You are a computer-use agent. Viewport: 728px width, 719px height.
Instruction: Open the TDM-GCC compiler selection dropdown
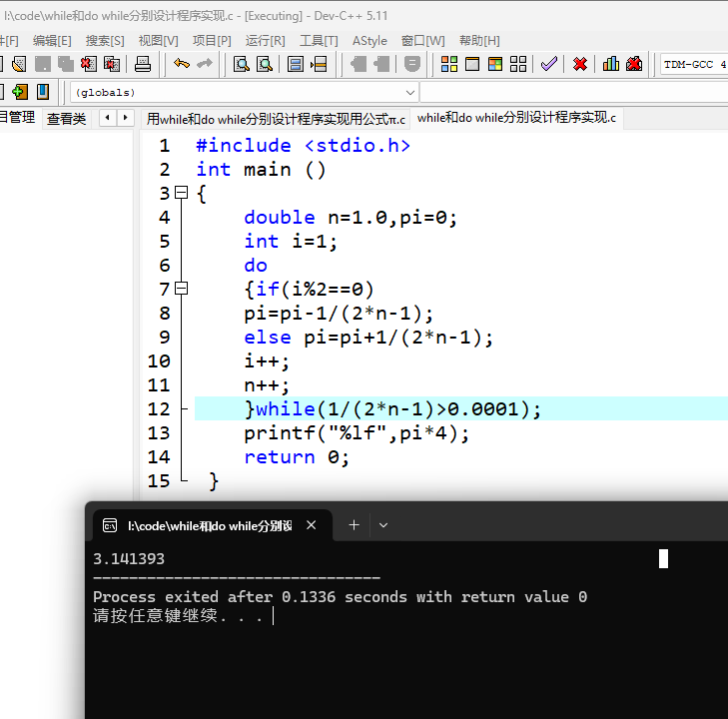pyautogui.click(x=694, y=64)
